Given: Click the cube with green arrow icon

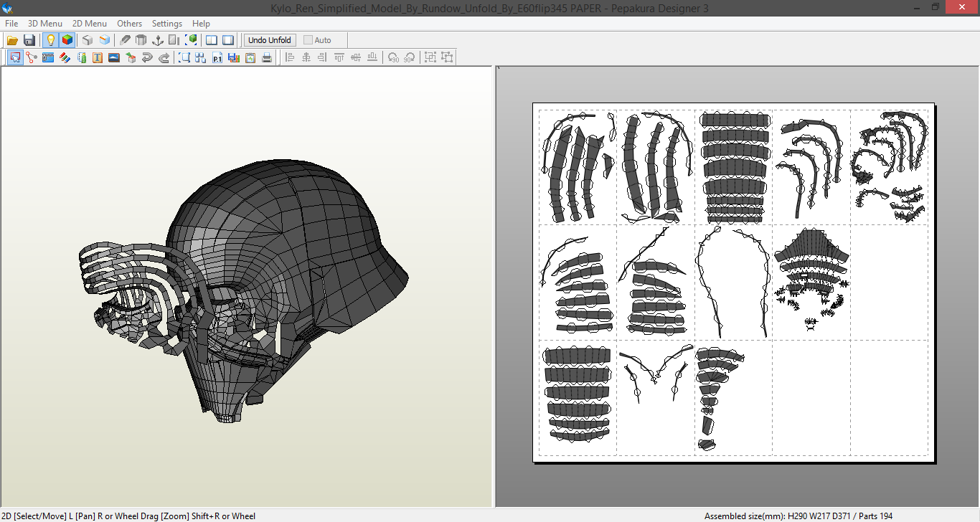Looking at the screenshot, I should 131,57.
